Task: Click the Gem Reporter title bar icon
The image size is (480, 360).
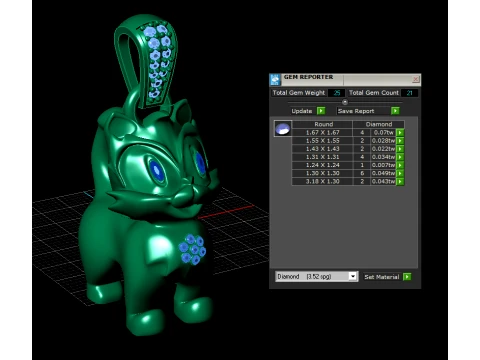Action: (x=275, y=80)
